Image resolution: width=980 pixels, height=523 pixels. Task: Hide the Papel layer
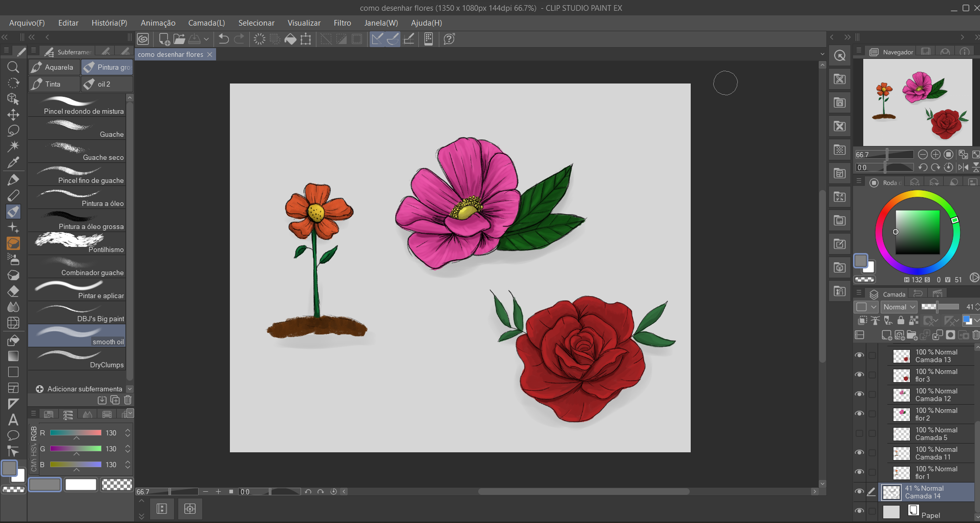coord(859,511)
